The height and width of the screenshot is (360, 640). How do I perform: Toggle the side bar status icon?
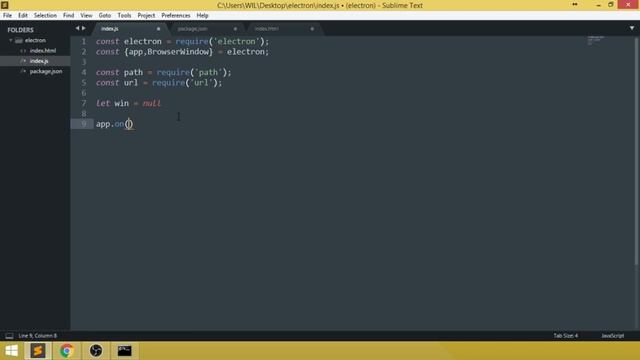click(x=9, y=336)
